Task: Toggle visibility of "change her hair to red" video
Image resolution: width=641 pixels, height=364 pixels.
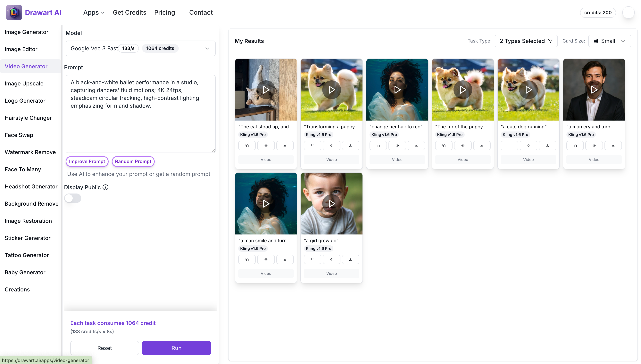Action: pos(397,146)
